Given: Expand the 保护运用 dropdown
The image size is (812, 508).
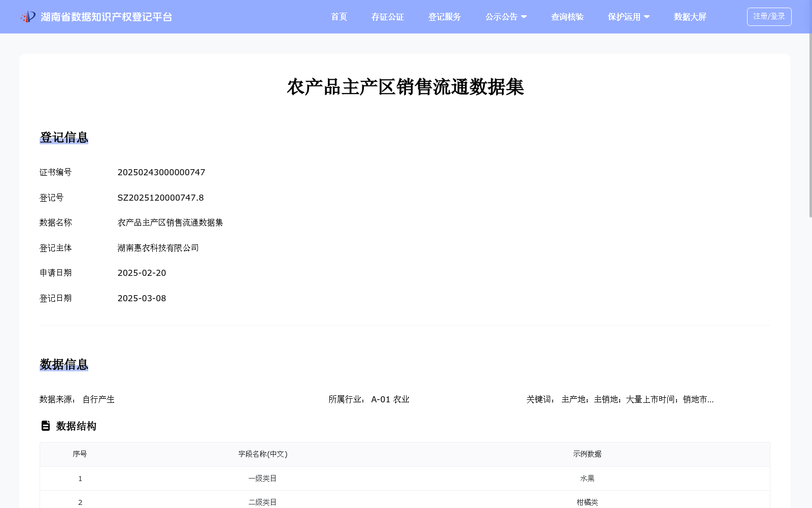Looking at the screenshot, I should (x=629, y=17).
